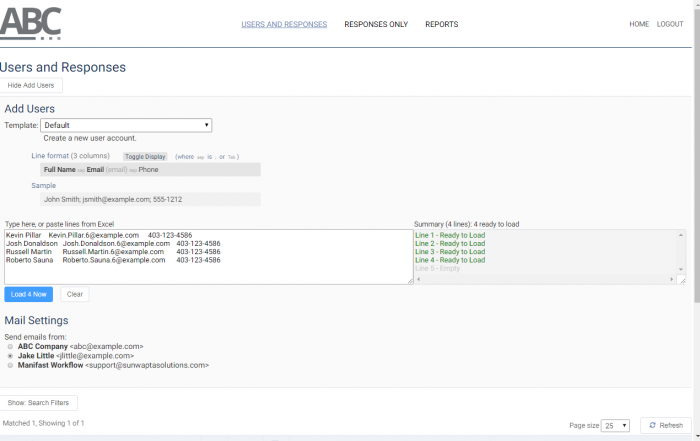The width and height of the screenshot is (700, 441).
Task: Click the ABC logo
Action: pyautogui.click(x=31, y=22)
